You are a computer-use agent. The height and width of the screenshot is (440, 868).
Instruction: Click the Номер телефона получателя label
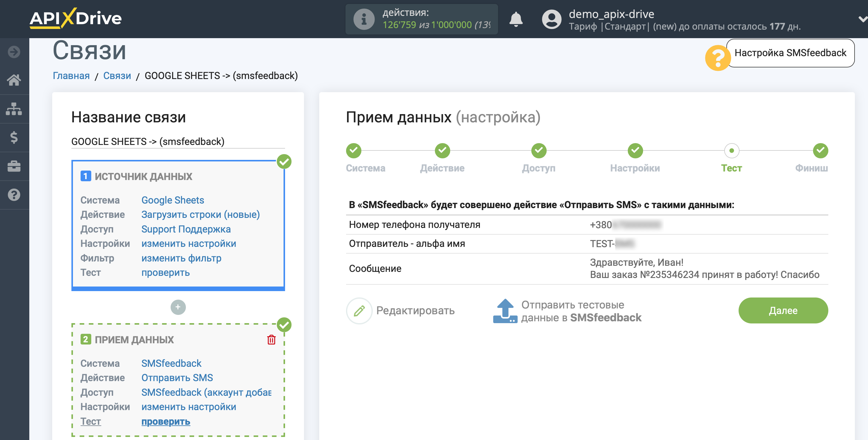coord(414,225)
